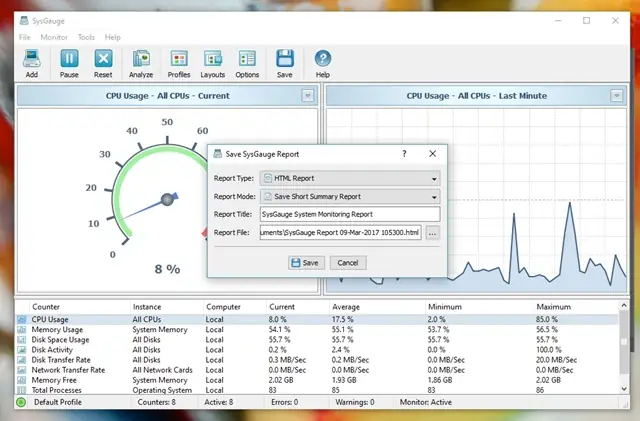
Task: Sort by the Minimum column header
Action: click(x=479, y=307)
